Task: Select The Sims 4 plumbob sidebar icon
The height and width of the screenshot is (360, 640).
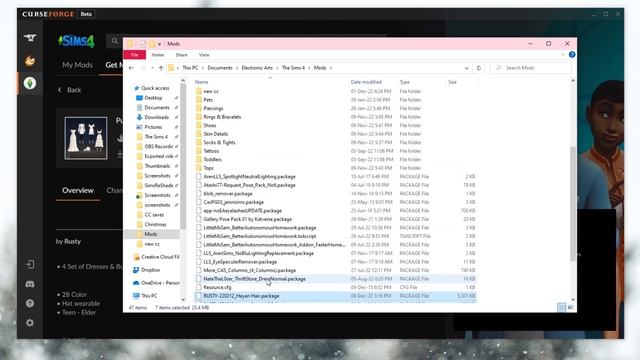Action: click(30, 83)
